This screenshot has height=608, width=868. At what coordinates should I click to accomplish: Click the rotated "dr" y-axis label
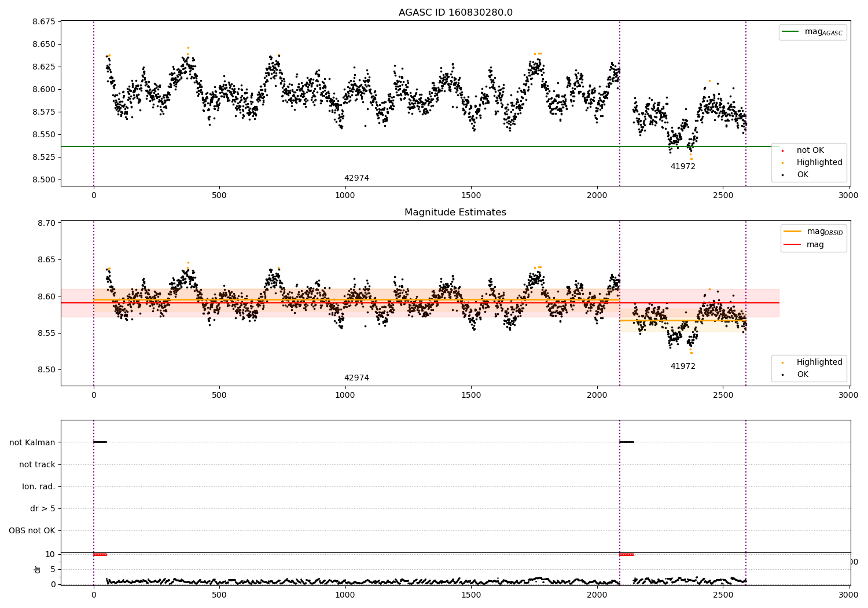coord(38,569)
